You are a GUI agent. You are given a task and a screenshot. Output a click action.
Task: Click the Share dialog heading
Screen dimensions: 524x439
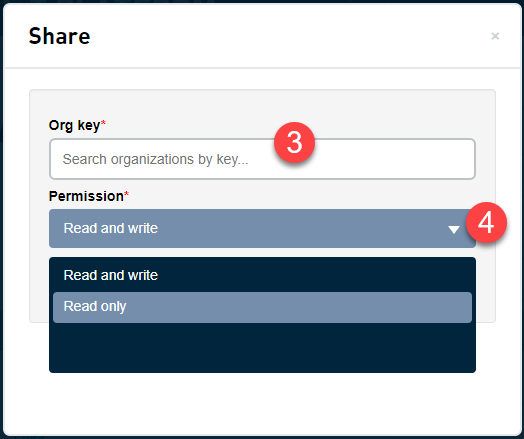coord(59,36)
